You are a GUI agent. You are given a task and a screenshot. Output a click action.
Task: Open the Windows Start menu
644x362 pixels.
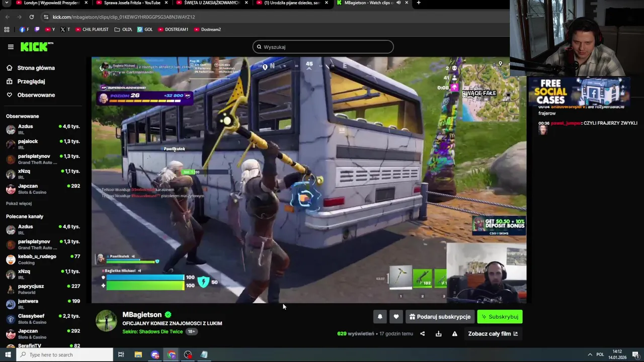point(8,354)
